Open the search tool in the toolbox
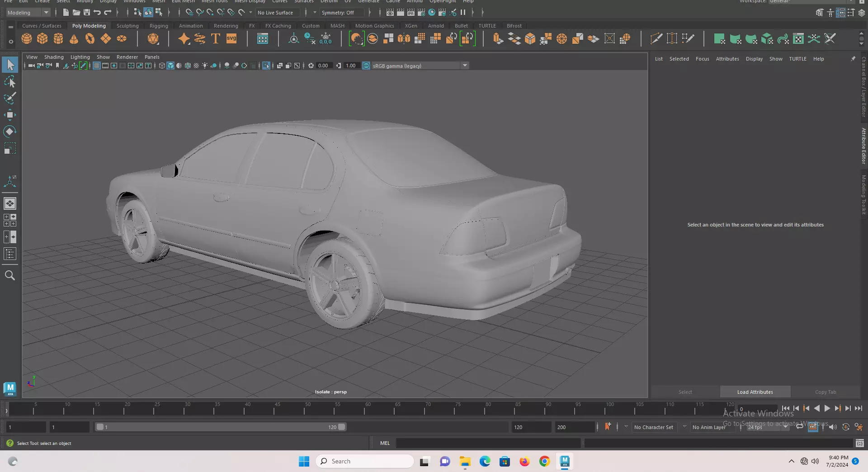Viewport: 868px width, 472px height. 10,275
